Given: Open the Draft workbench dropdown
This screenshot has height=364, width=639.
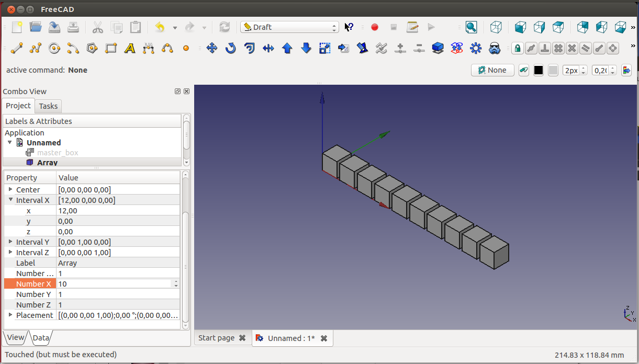Looking at the screenshot, I should [x=289, y=27].
